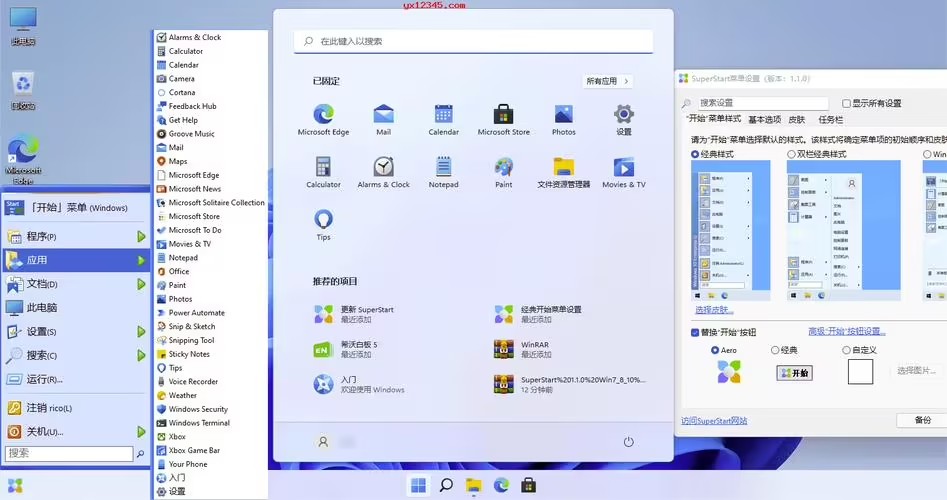Open pinned Movies & TV app
This screenshot has height=500, width=947.
click(624, 172)
